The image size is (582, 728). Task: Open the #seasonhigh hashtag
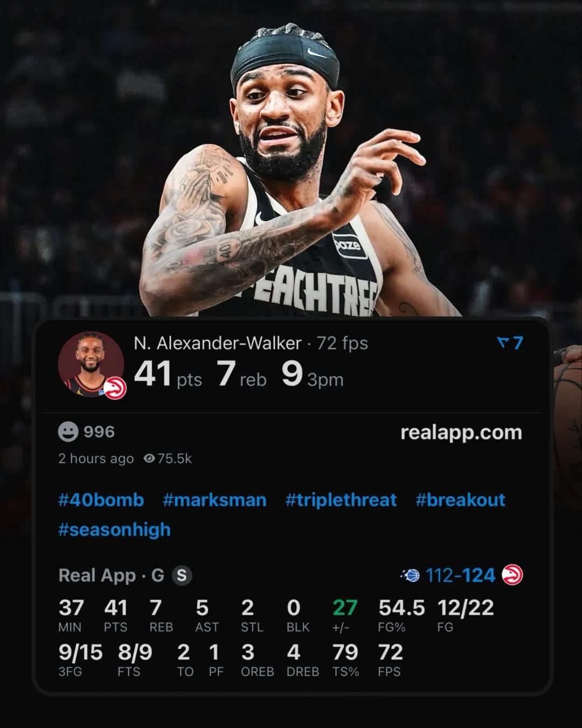[x=114, y=530]
